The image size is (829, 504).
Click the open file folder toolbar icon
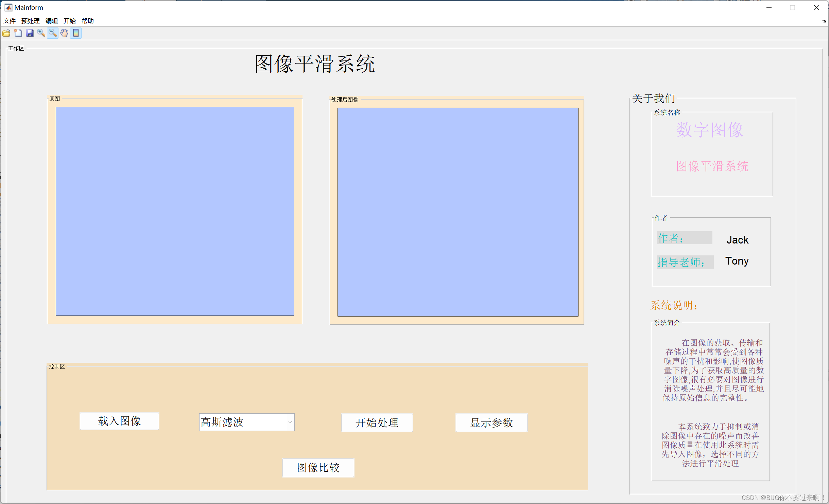(x=6, y=33)
